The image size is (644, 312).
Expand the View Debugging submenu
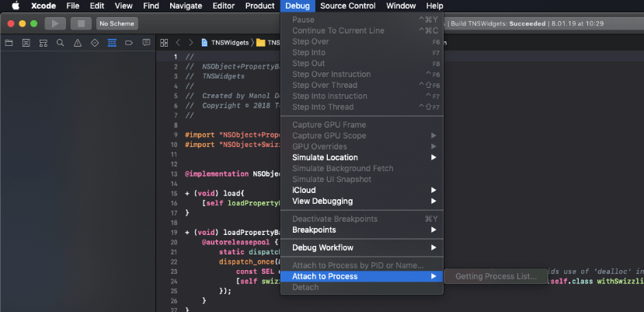(x=361, y=202)
